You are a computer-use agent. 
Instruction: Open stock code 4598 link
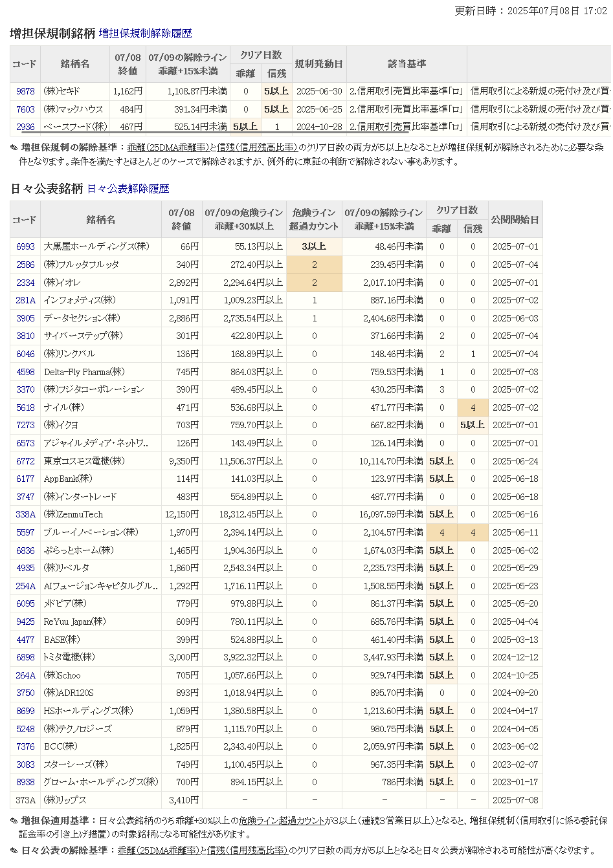point(25,372)
